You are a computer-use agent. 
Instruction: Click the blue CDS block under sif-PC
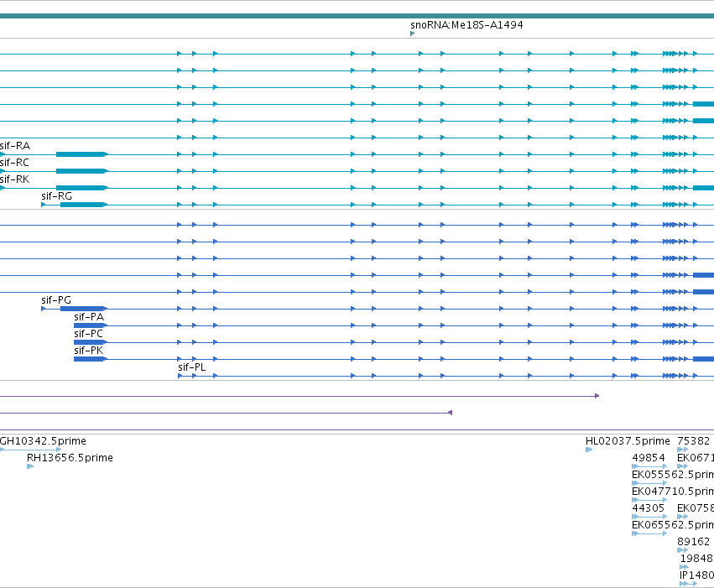click(91, 342)
